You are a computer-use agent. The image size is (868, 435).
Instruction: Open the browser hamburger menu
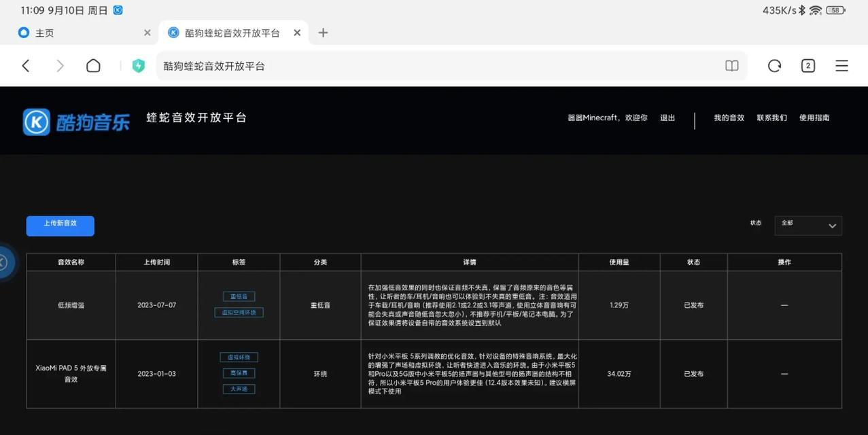[841, 66]
